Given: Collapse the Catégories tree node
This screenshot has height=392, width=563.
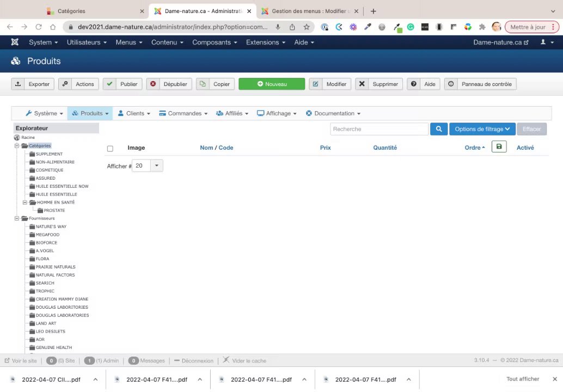Looking at the screenshot, I should 16,146.
